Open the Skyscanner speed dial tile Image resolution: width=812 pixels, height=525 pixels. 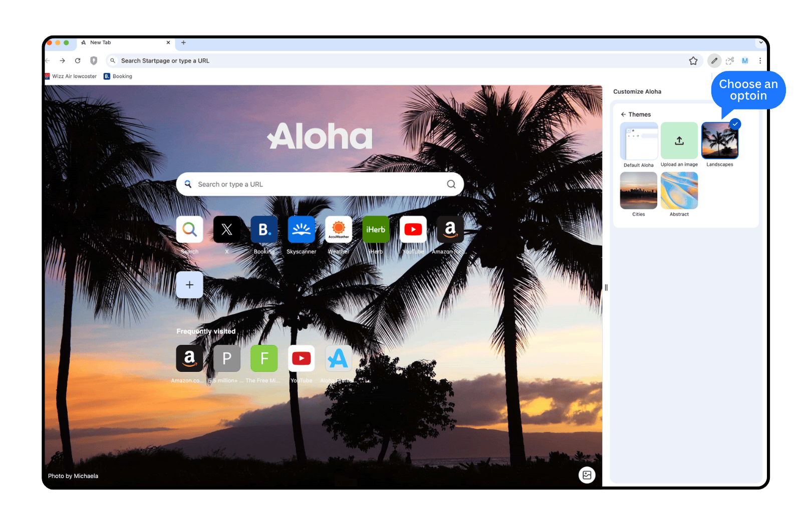pyautogui.click(x=301, y=229)
